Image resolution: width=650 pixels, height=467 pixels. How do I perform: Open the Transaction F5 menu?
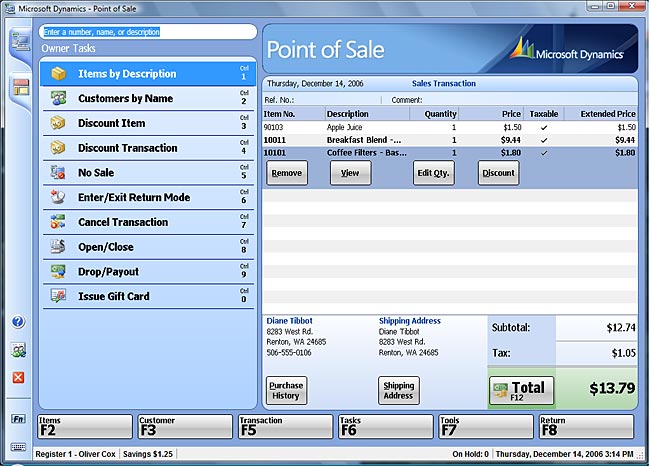pos(286,426)
